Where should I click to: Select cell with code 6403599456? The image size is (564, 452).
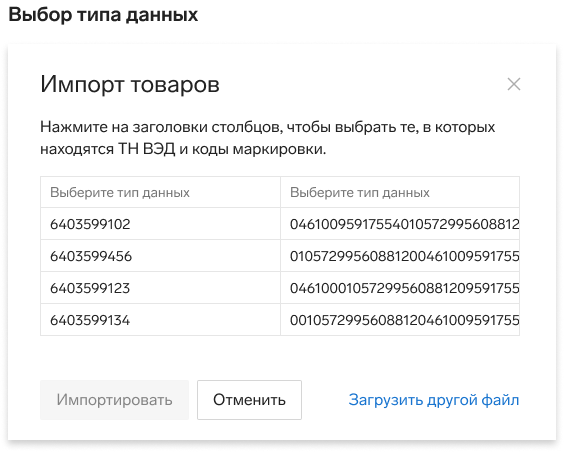160,256
